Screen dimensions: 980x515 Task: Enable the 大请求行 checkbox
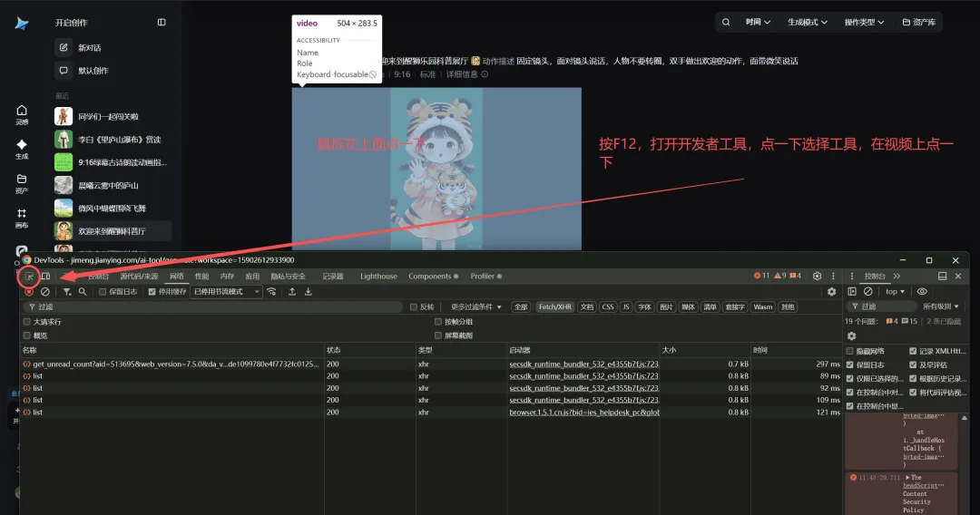click(x=27, y=322)
